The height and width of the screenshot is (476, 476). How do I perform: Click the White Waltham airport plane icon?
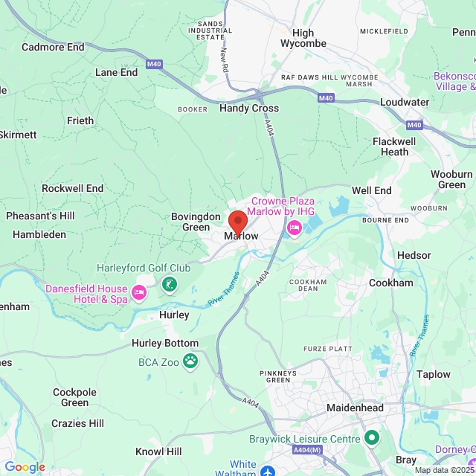268,471
